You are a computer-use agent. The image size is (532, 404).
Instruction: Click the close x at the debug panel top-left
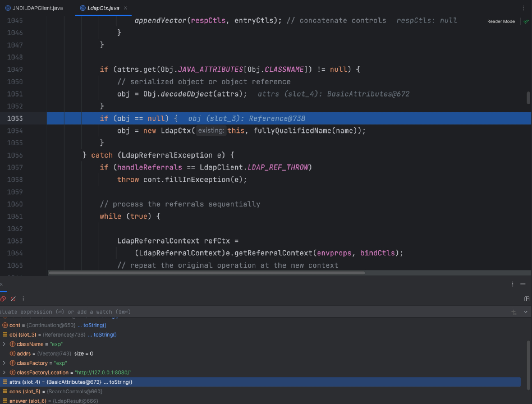pos(1,284)
